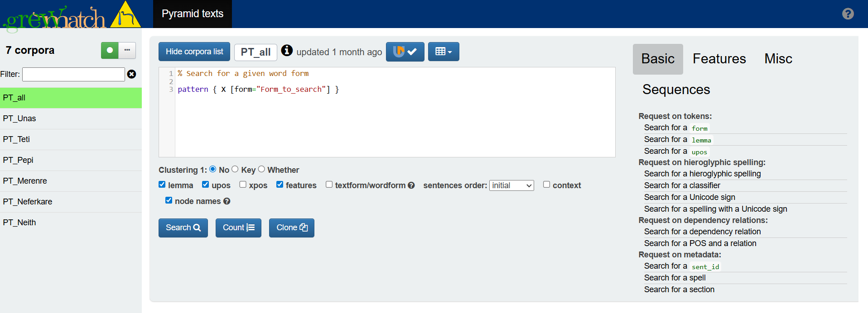The height and width of the screenshot is (313, 868).
Task: Toggle the xpos checkbox
Action: tap(243, 185)
